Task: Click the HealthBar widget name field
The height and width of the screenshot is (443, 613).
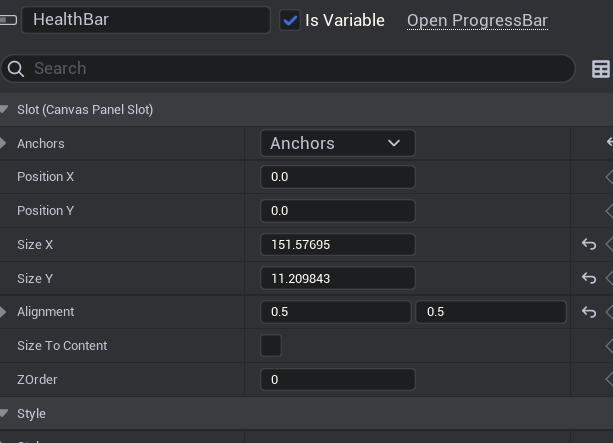Action: click(x=146, y=20)
